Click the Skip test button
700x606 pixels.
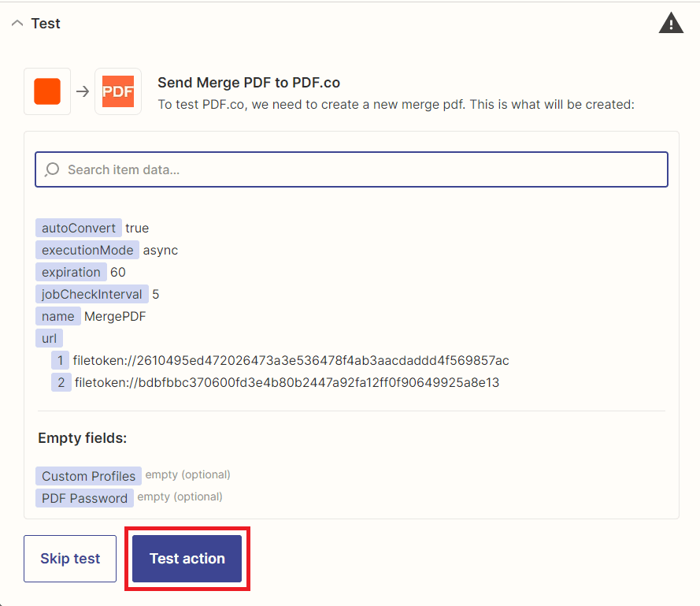click(x=70, y=559)
